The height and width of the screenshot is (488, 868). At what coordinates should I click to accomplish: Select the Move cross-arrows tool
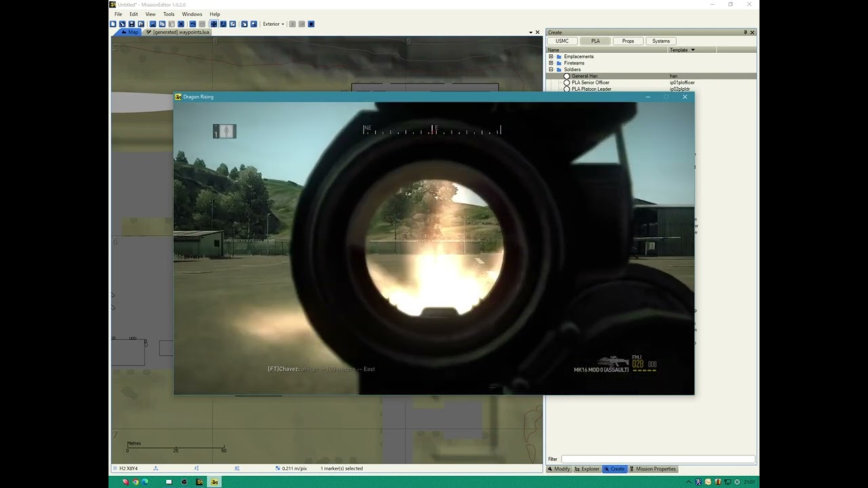click(x=214, y=24)
